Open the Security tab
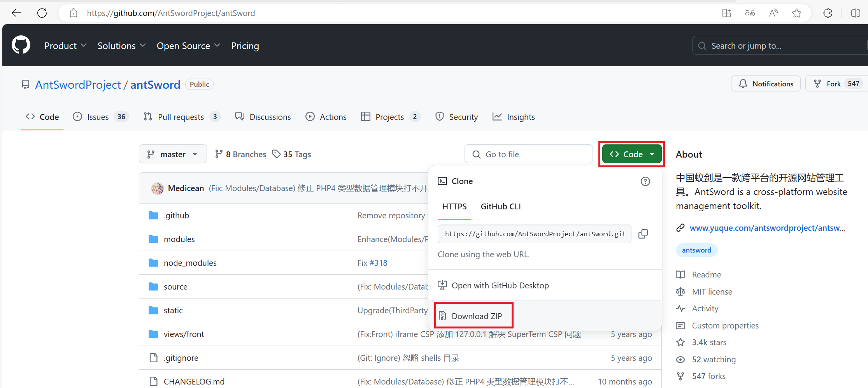Viewport: 868px width, 388px height. (456, 117)
